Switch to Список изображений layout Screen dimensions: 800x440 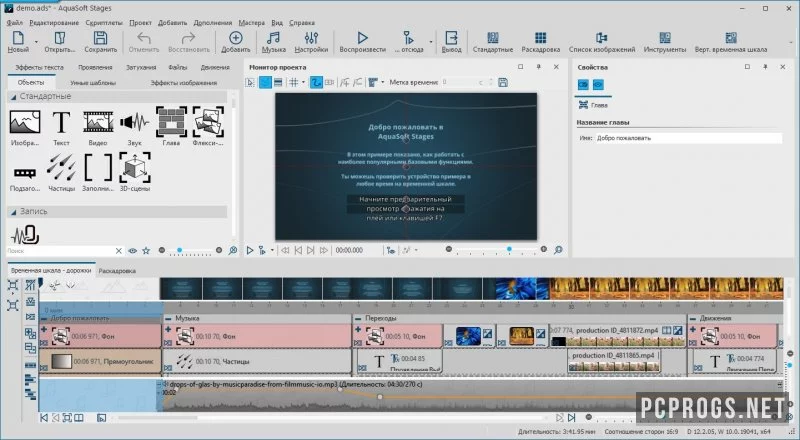tap(602, 41)
